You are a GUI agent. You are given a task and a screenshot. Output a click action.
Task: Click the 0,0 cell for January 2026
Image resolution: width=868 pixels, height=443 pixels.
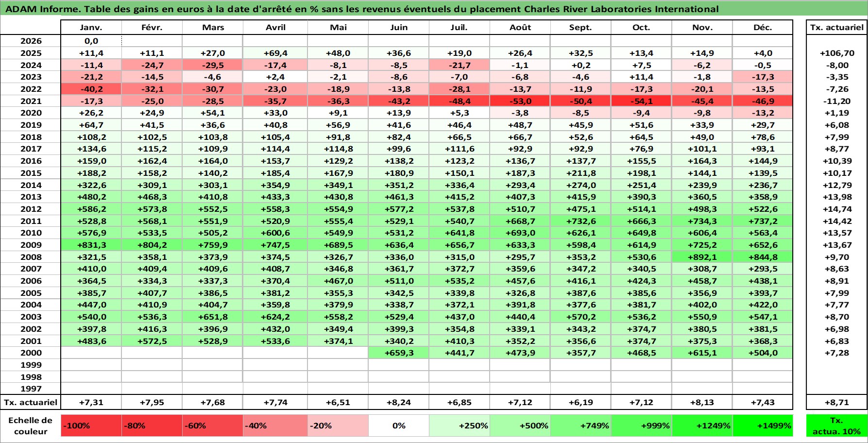(91, 41)
